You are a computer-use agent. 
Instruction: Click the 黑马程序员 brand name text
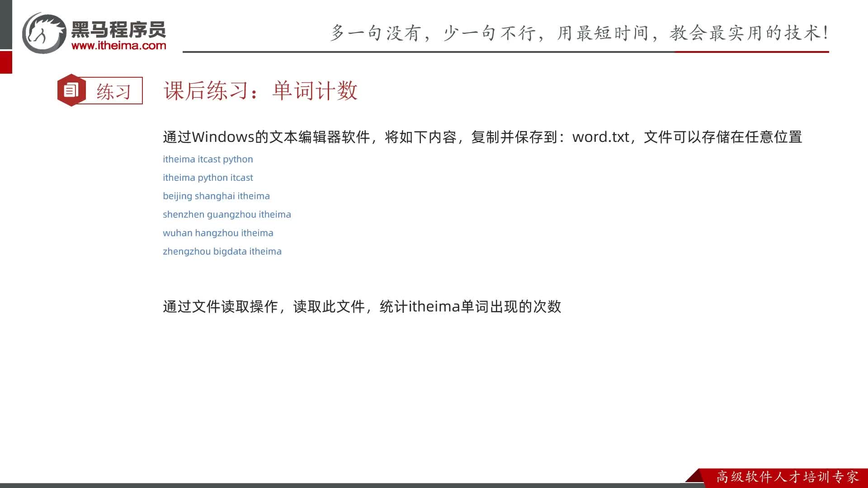coord(118,30)
